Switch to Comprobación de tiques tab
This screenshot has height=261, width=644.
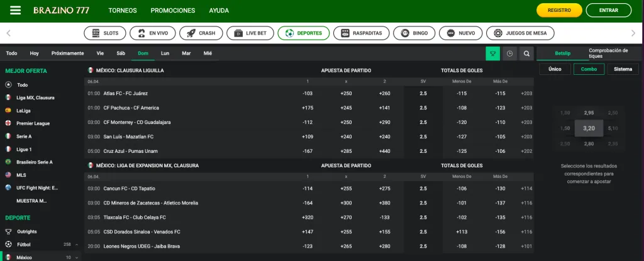(614, 53)
